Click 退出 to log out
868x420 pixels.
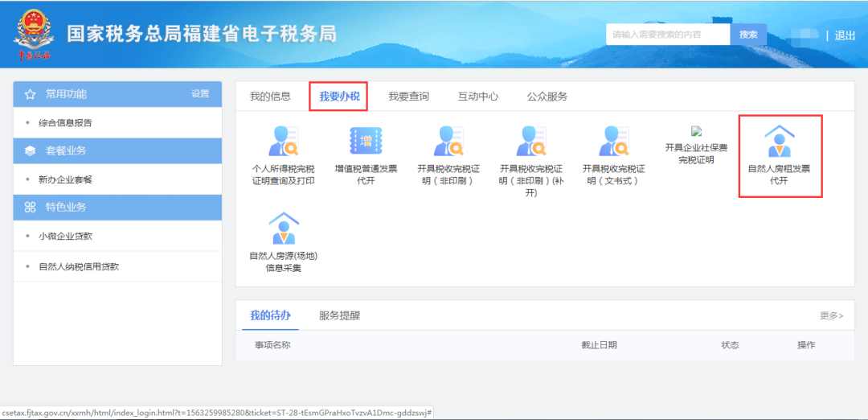(x=845, y=35)
